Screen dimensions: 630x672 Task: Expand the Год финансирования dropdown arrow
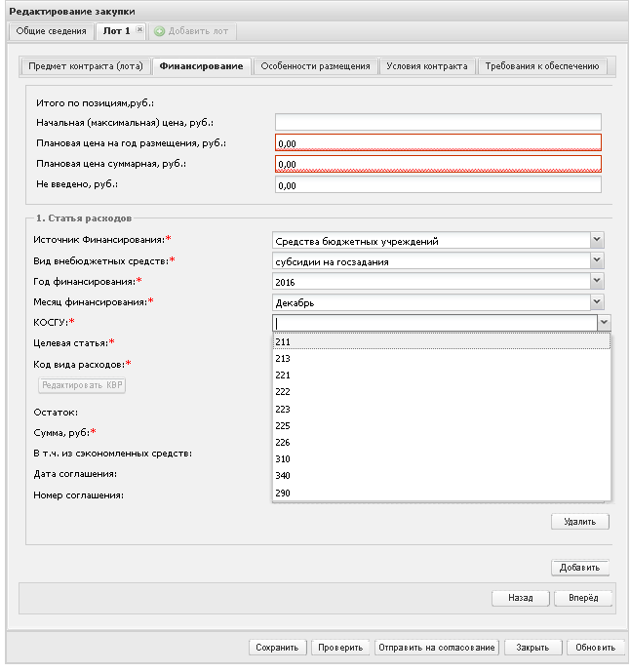coord(597,281)
